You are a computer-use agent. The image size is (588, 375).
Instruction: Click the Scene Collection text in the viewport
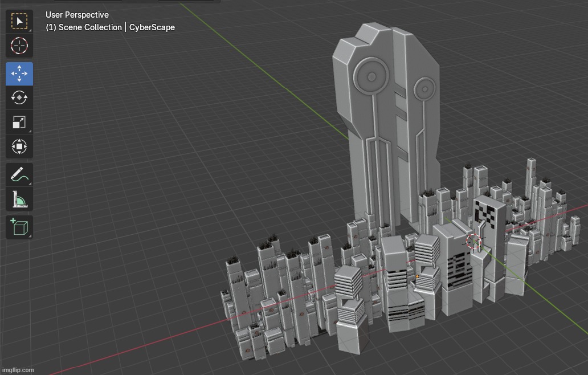tap(90, 27)
